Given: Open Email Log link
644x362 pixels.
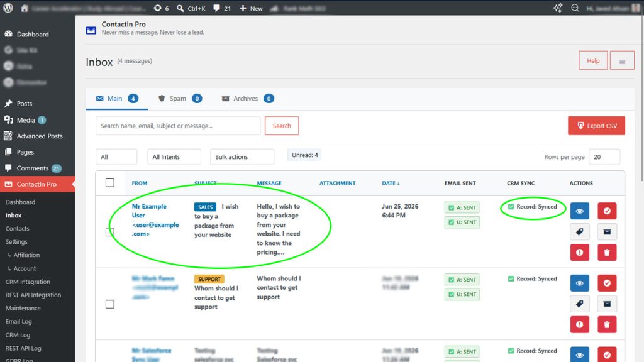Looking at the screenshot, I should (18, 321).
